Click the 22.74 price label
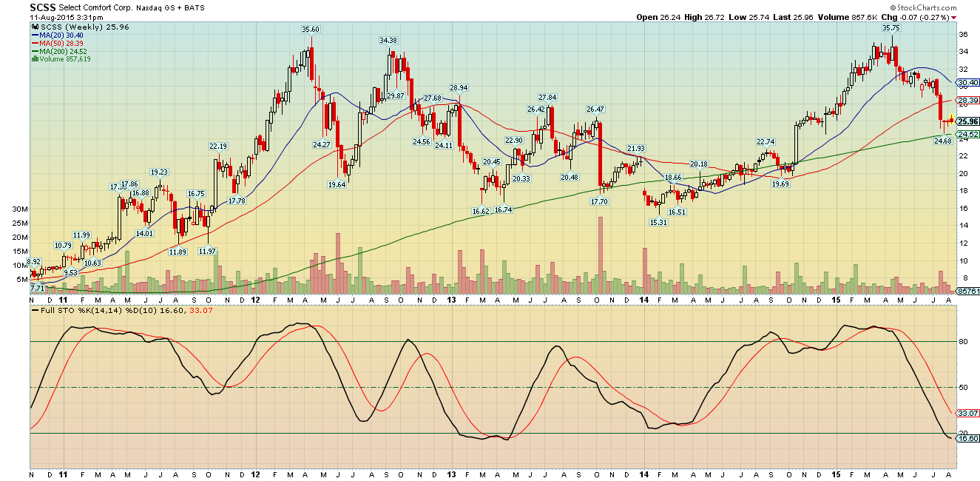The width and height of the screenshot is (980, 481). (x=766, y=142)
